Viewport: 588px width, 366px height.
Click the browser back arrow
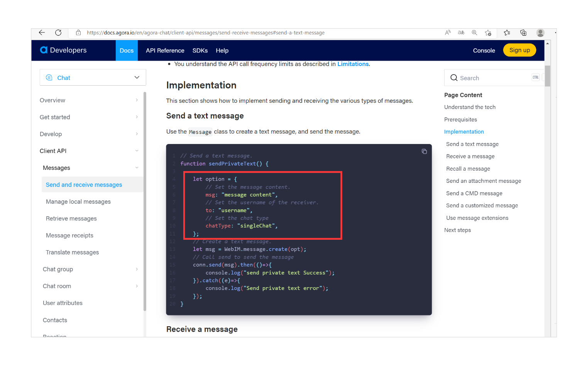pos(42,32)
